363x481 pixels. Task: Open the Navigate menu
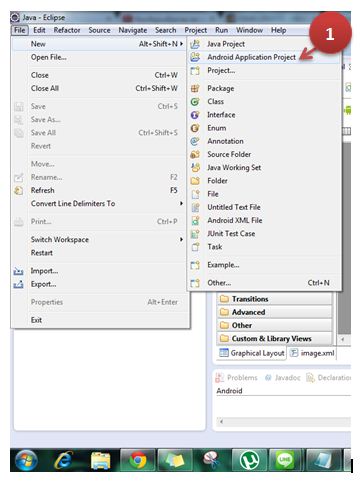point(133,30)
